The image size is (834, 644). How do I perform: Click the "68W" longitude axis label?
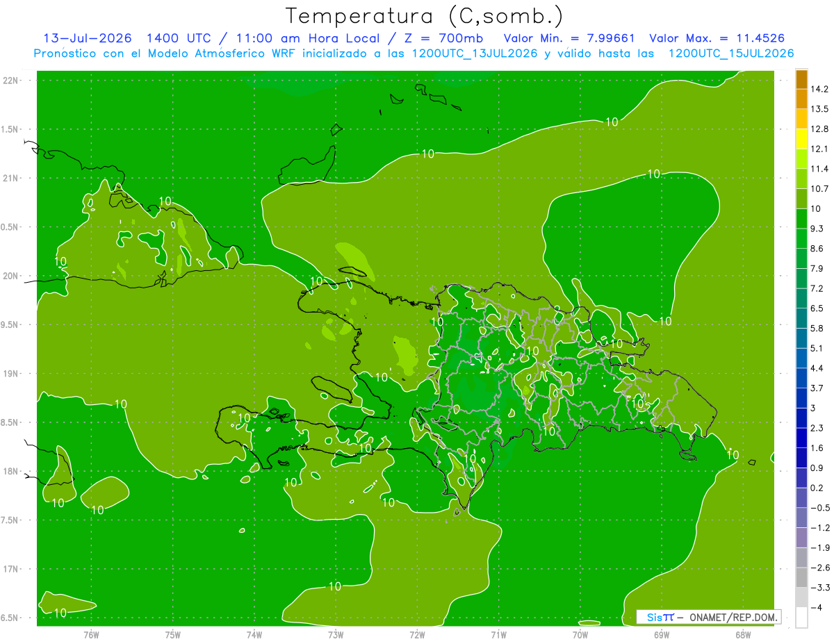click(x=743, y=635)
